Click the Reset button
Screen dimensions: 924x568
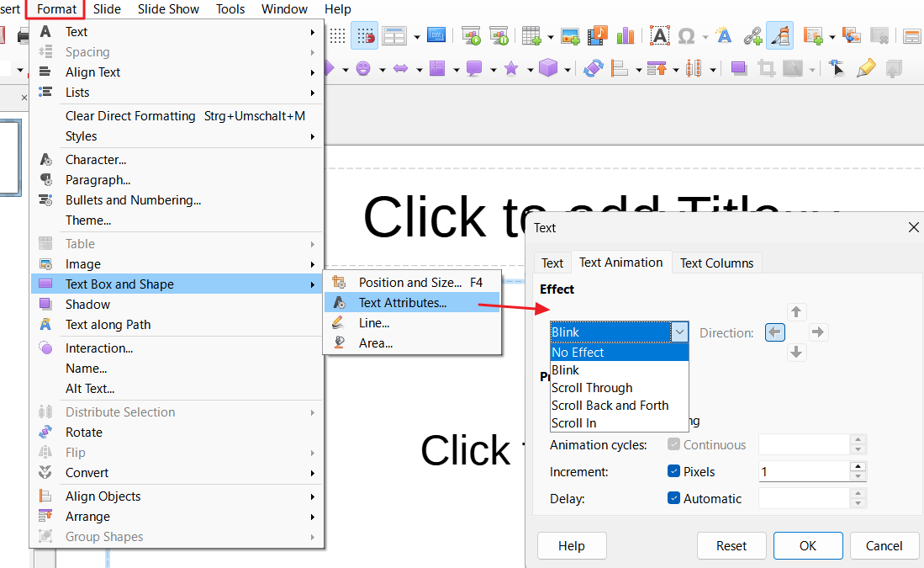point(731,545)
